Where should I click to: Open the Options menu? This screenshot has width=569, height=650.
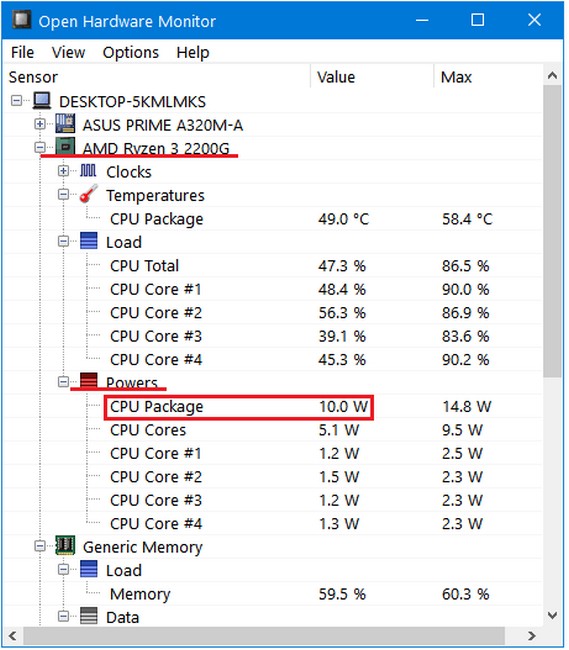(x=131, y=53)
